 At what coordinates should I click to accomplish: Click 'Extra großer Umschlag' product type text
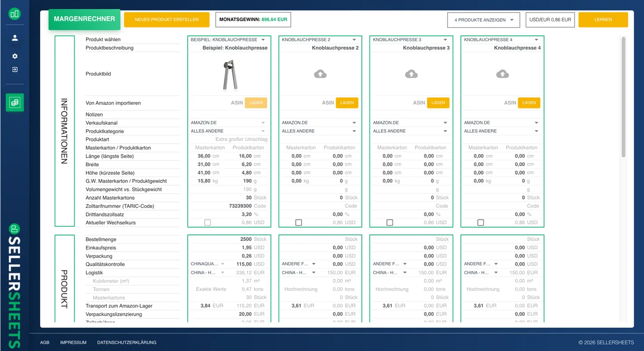tap(241, 140)
